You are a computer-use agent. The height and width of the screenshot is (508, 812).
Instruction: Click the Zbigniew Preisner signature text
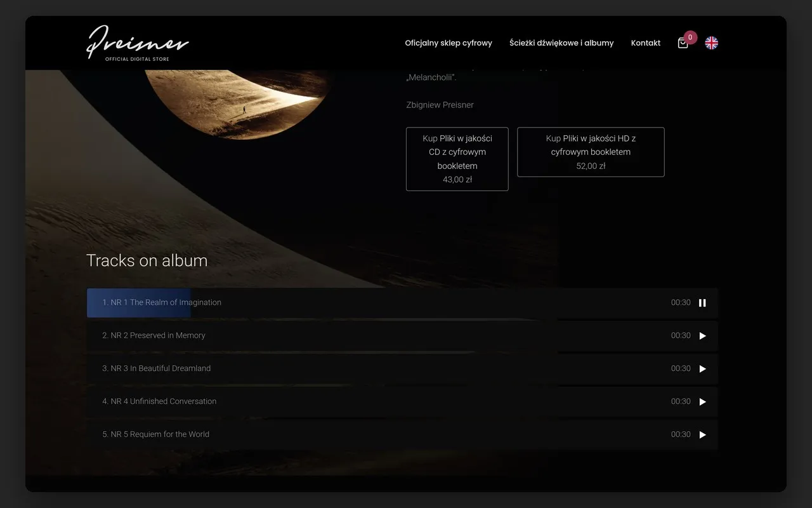(x=440, y=105)
